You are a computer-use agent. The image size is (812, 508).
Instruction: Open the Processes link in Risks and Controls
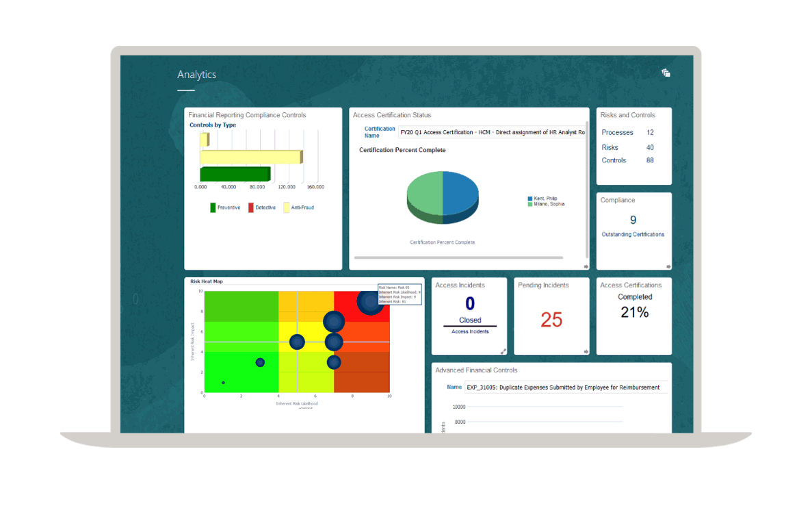[617, 133]
